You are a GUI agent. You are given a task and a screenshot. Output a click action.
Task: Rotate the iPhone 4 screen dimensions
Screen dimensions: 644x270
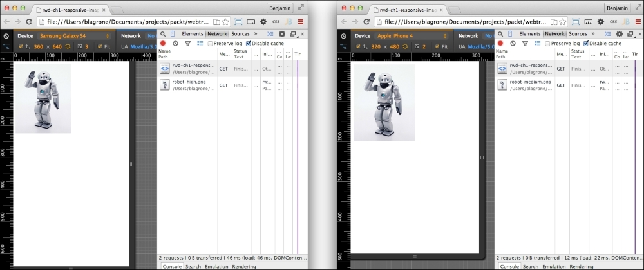coord(405,47)
